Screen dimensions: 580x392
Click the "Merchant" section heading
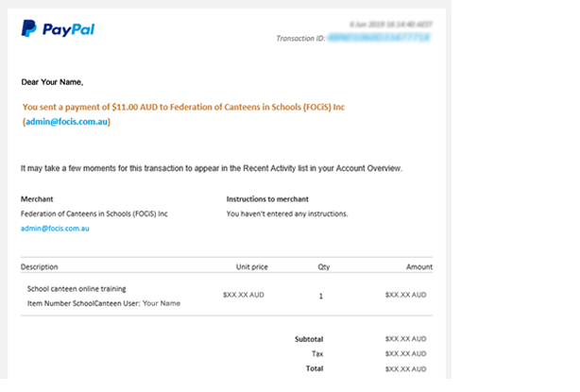tap(37, 199)
